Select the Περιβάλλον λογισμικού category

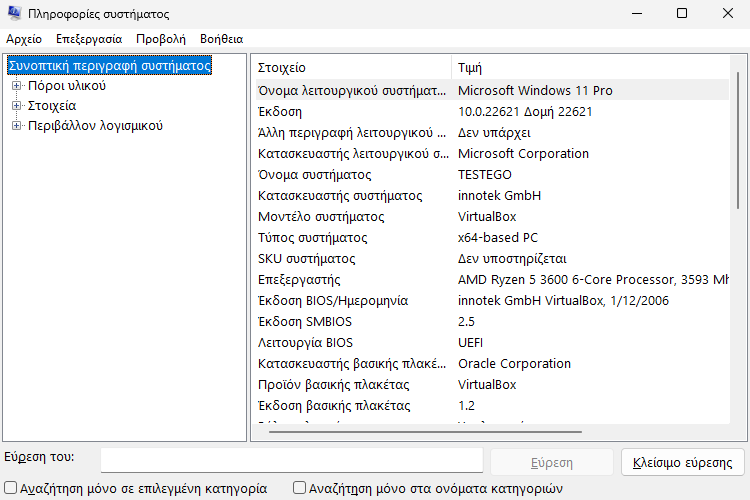click(95, 126)
